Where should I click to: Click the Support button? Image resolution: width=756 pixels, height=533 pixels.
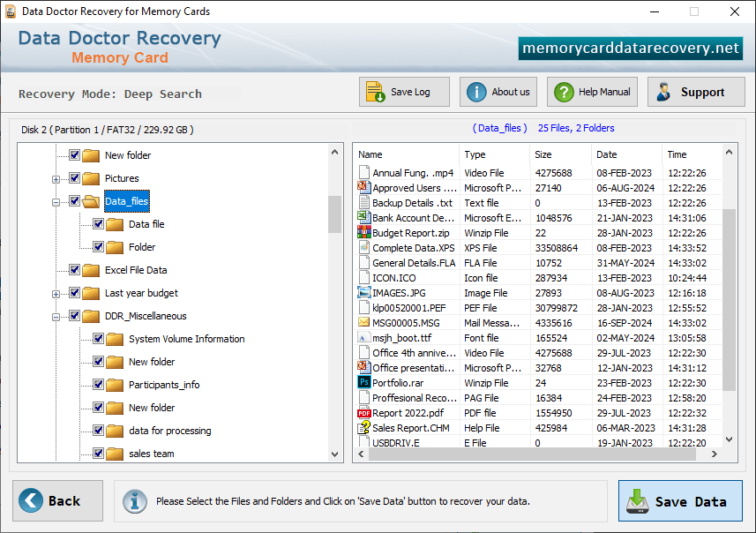click(x=696, y=92)
